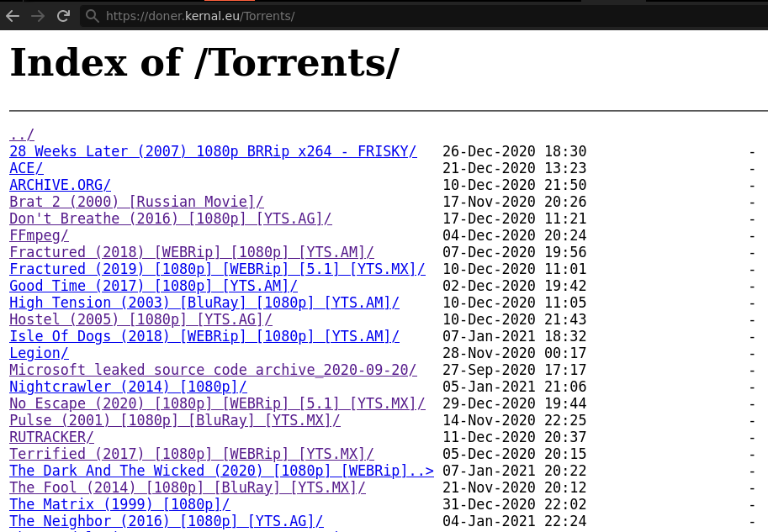This screenshot has width=768, height=532.
Task: Browse the ARCHIVE.ORG folder
Action: 60,185
